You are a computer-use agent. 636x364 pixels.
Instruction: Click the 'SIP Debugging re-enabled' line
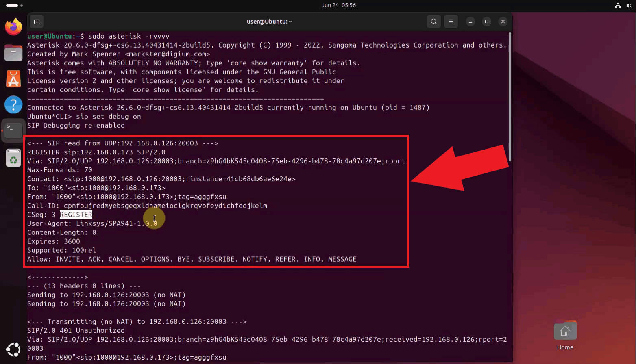(76, 126)
